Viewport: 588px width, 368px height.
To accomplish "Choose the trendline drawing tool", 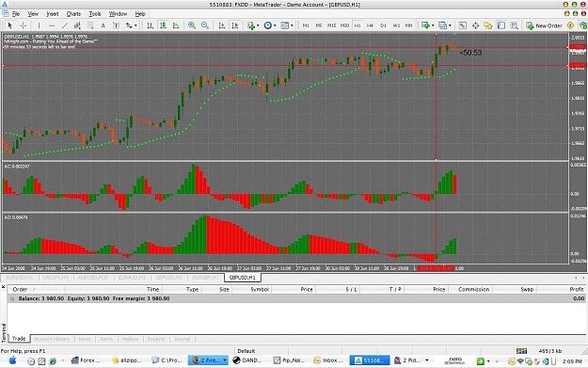I will tap(65, 25).
